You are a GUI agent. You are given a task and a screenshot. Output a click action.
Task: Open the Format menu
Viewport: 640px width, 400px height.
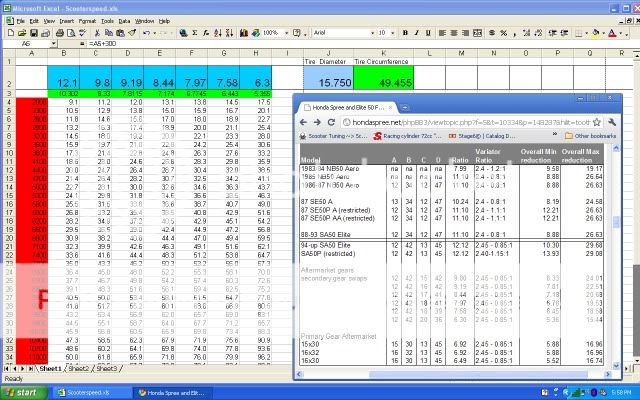[86, 20]
